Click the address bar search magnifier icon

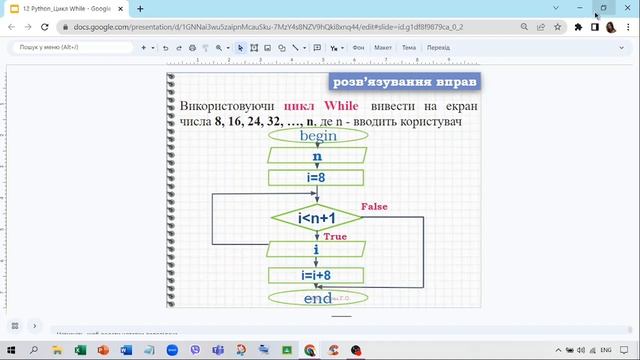(524, 27)
